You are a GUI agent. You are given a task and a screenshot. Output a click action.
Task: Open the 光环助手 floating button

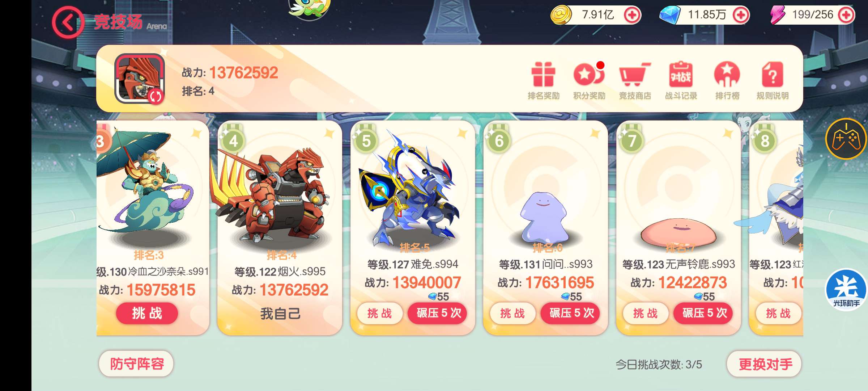(x=846, y=289)
